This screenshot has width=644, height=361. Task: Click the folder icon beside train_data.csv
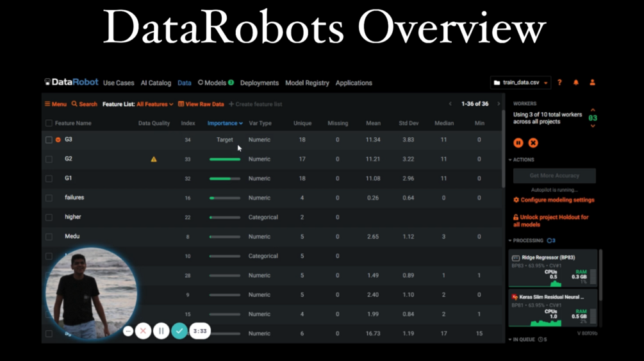point(497,83)
